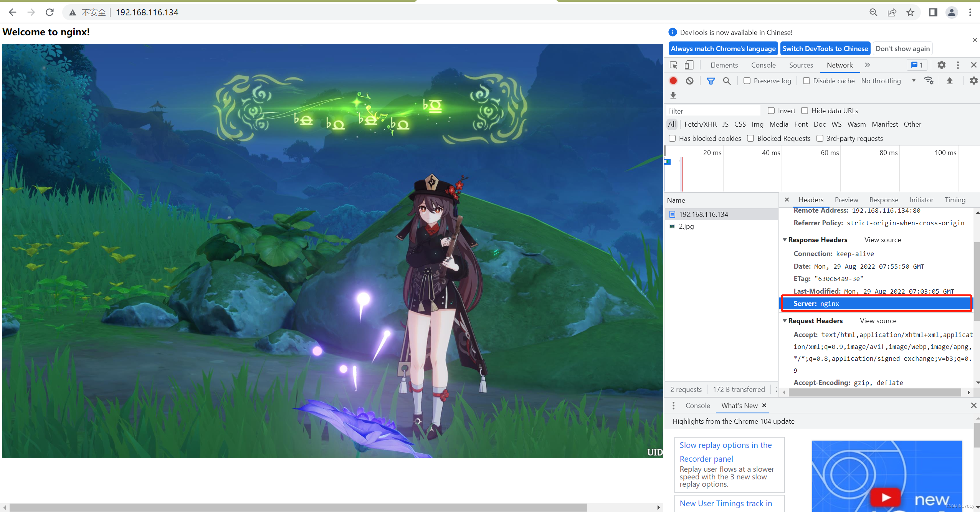Select the 192.168.116.134 request
The image size is (980, 512).
click(x=722, y=214)
